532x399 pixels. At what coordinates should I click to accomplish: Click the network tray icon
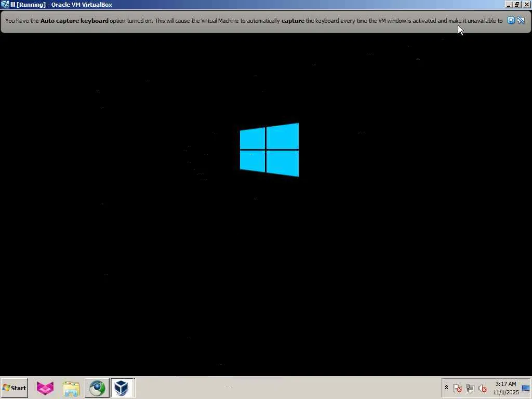click(x=470, y=388)
